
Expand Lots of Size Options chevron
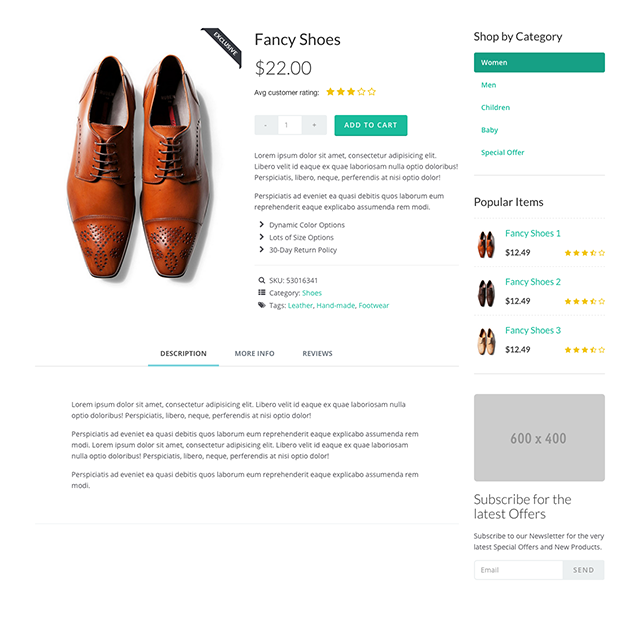(262, 237)
